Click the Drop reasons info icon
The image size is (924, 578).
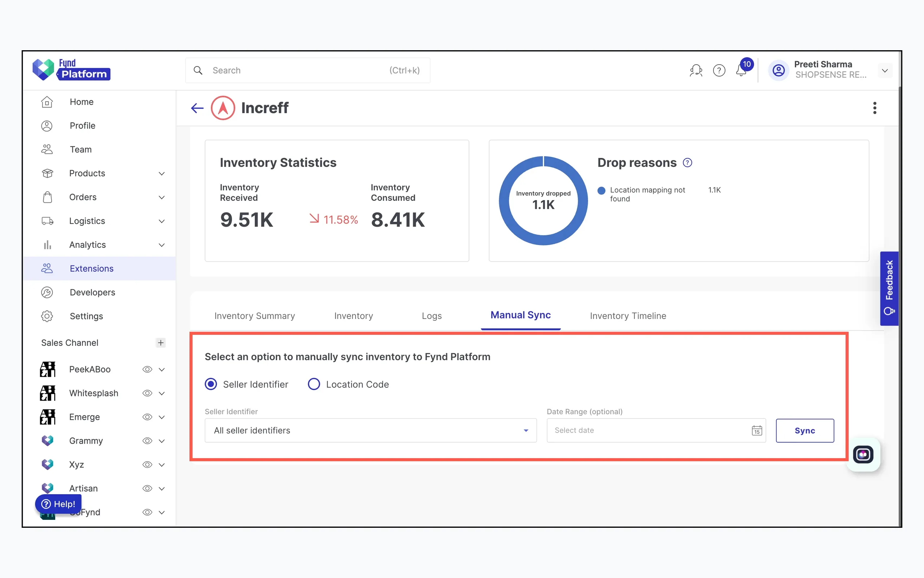(x=687, y=163)
